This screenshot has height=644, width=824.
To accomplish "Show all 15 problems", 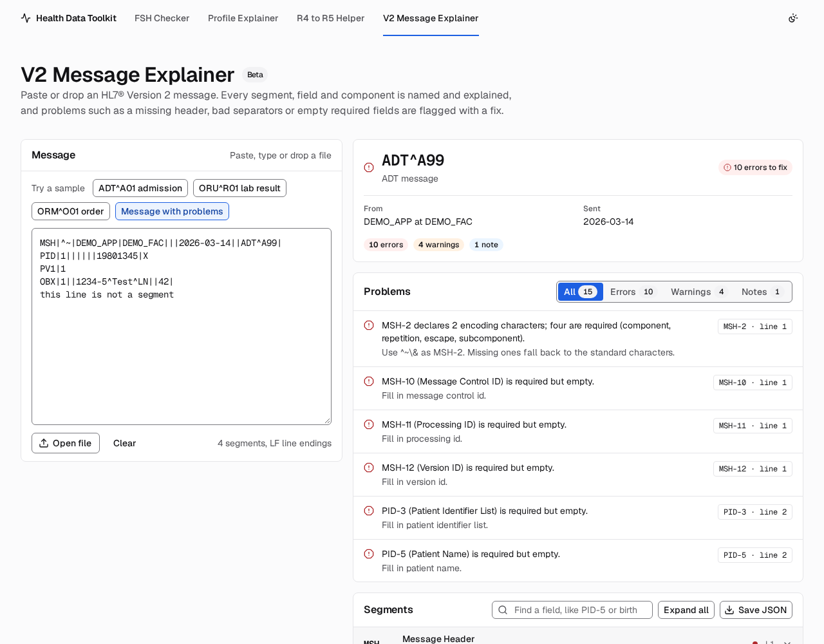I will [581, 292].
